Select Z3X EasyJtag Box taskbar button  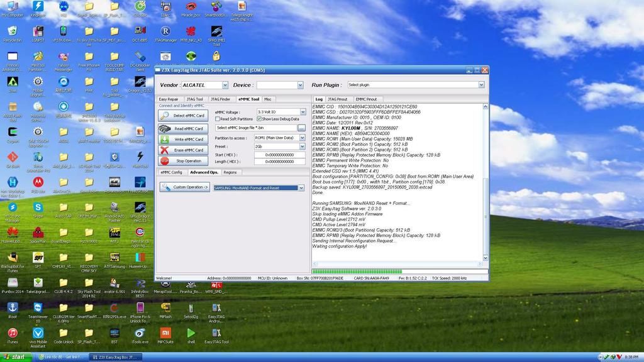point(116,357)
